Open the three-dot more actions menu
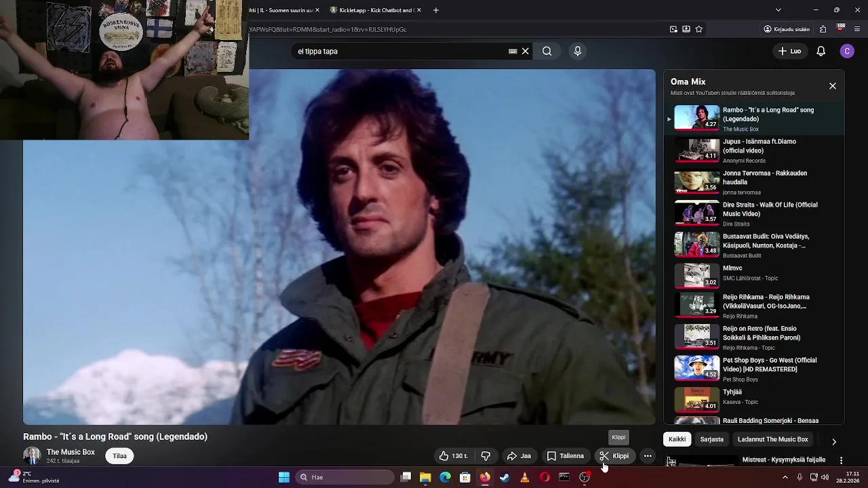 click(x=648, y=456)
